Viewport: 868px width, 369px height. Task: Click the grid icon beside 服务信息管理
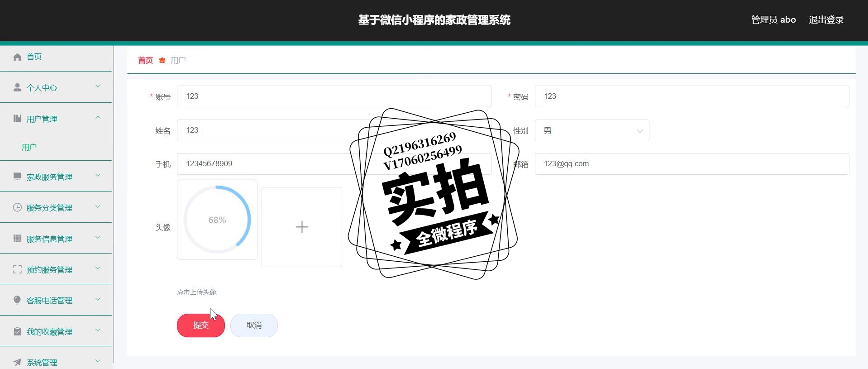(x=17, y=239)
